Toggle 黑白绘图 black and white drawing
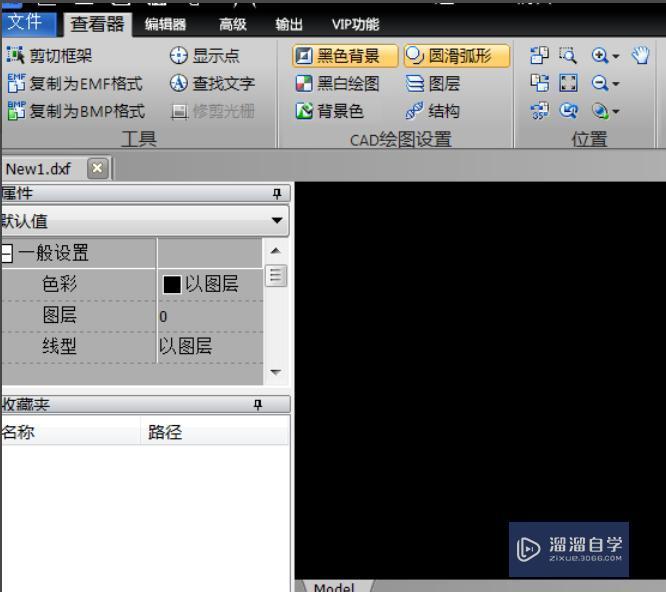 pyautogui.click(x=337, y=83)
